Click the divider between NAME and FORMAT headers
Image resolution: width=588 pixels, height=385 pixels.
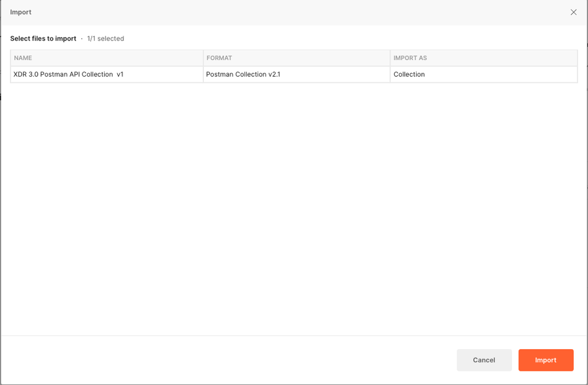(203, 58)
